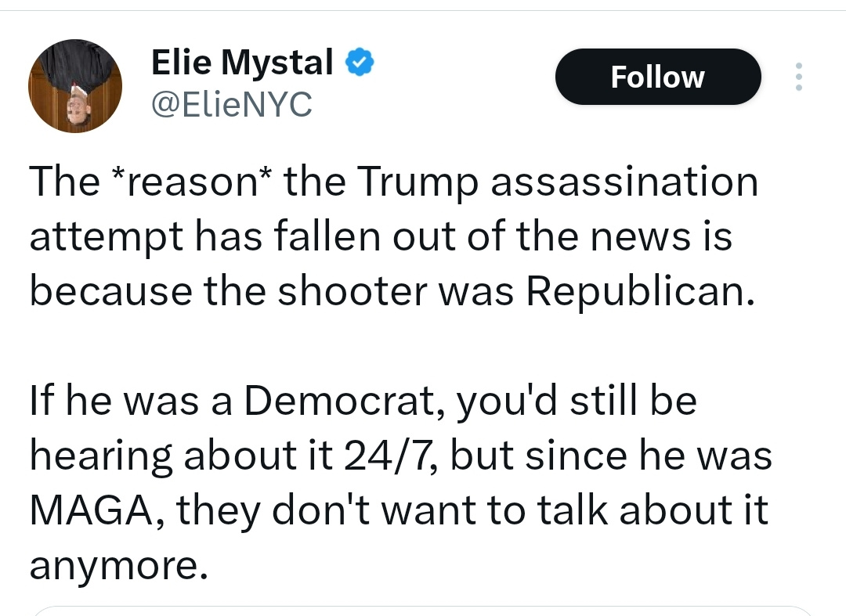Viewport: 846px width, 616px height.
Task: Click the @ElieNYC handle
Action: 232,104
